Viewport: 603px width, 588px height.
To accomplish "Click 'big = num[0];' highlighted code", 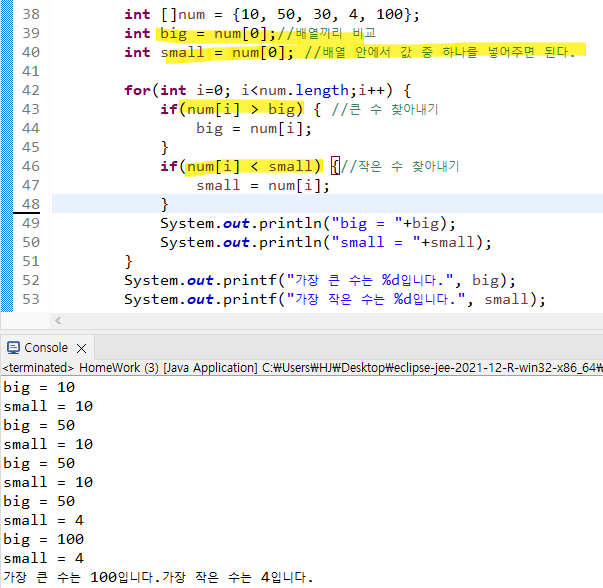I will [218, 33].
